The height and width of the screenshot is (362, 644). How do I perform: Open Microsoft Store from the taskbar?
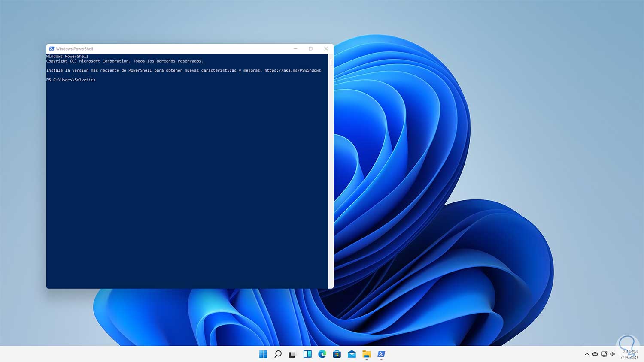337,354
